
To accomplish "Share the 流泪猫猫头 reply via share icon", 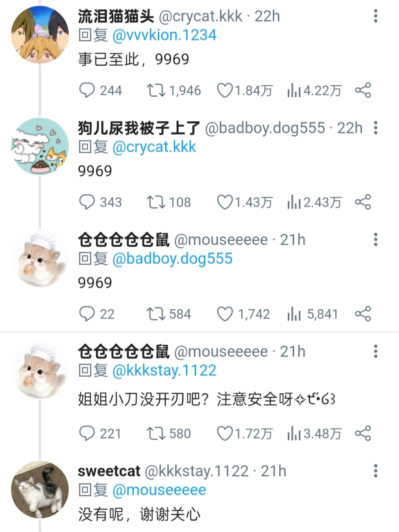I will (363, 90).
